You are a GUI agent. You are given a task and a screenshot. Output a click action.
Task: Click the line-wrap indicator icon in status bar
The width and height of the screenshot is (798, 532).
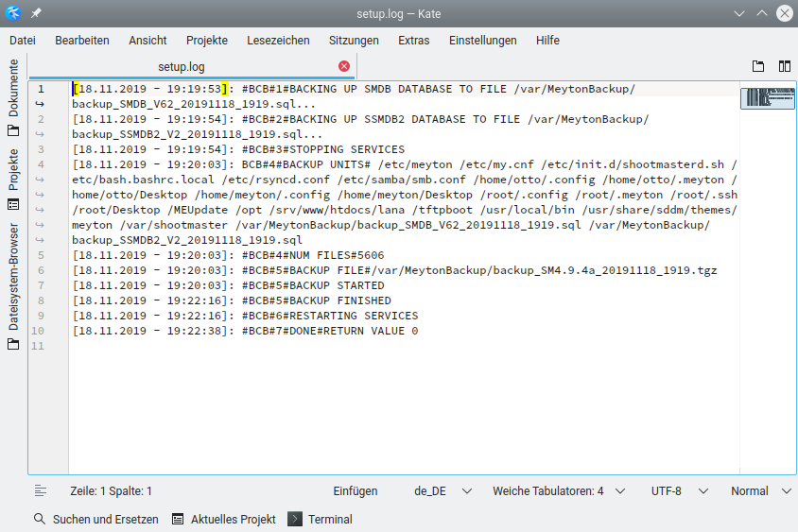[x=41, y=490]
